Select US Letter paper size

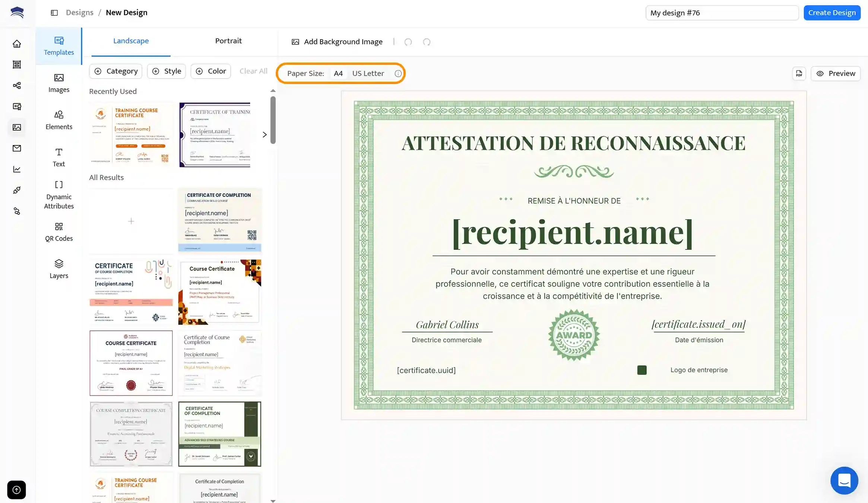tap(368, 73)
